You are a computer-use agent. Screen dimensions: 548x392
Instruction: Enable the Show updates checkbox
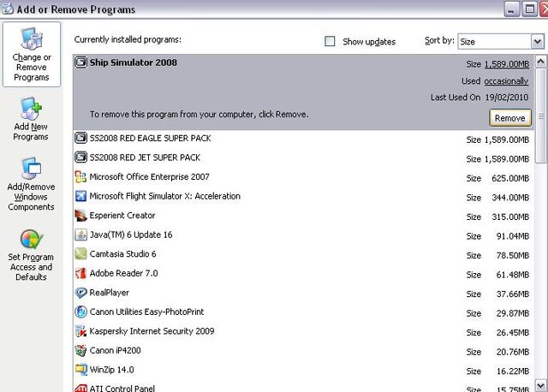click(330, 41)
